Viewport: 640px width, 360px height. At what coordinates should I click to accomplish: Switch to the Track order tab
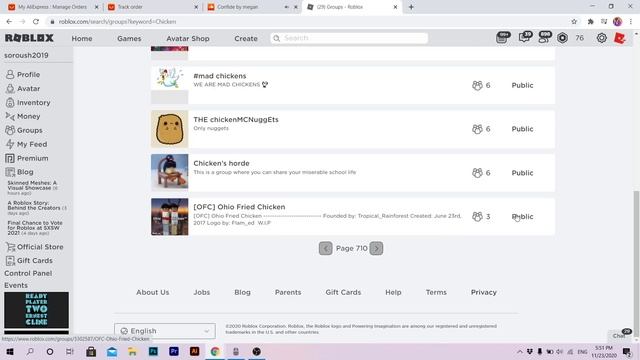pos(153,7)
